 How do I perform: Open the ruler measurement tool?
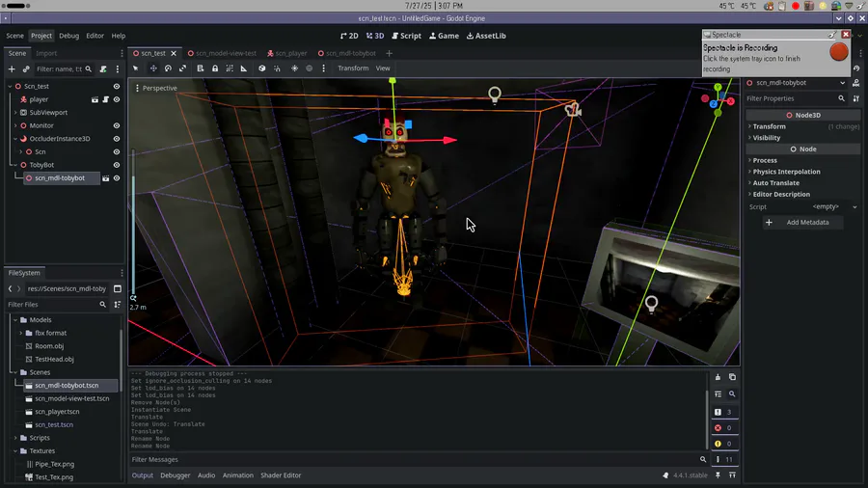(x=244, y=68)
